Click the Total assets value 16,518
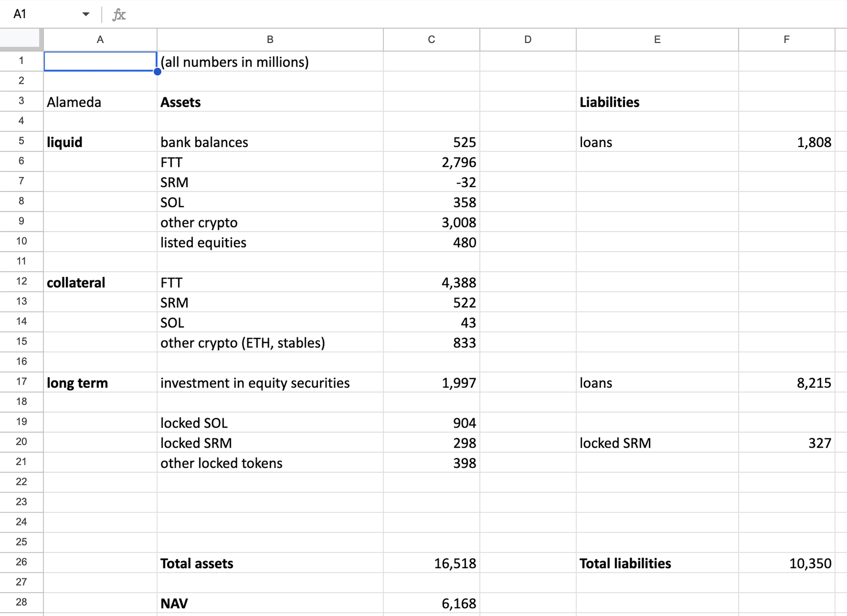 [455, 563]
